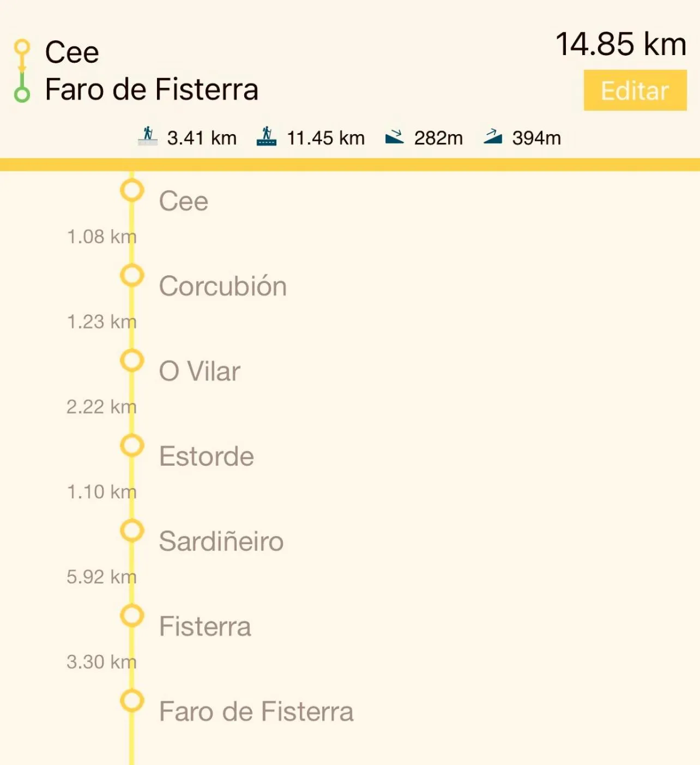
Task: Click the Corcubión stop name
Action: [223, 286]
